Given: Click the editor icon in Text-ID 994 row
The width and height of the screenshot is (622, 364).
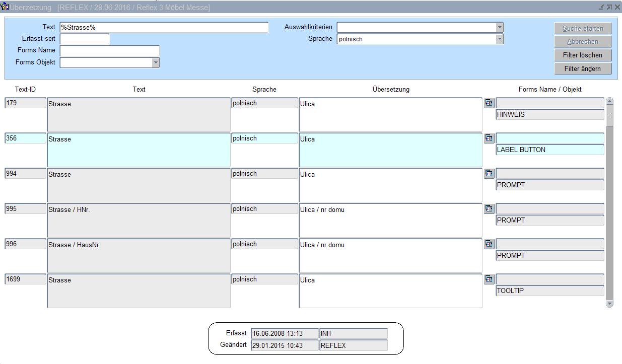Looking at the screenshot, I should pos(489,173).
